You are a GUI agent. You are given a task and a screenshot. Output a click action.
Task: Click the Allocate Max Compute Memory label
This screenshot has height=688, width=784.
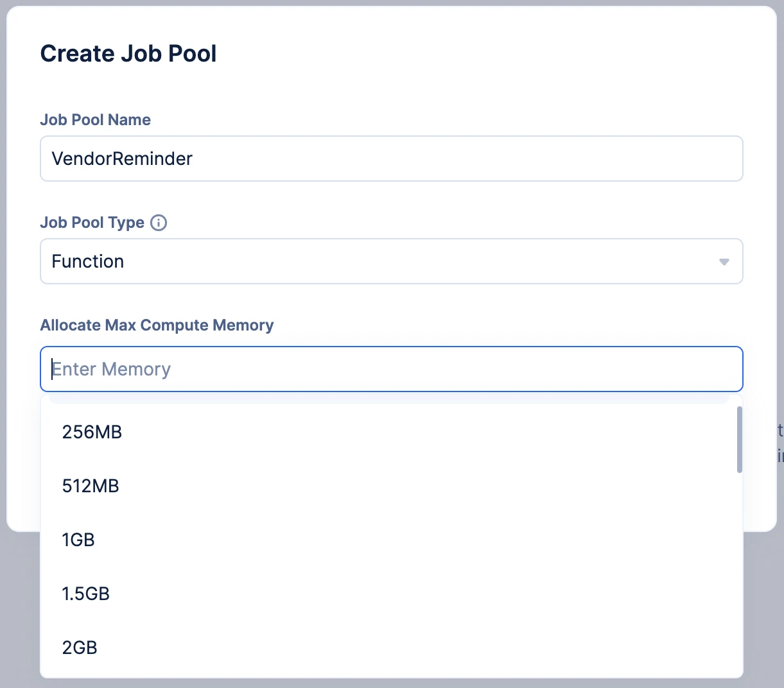157,325
